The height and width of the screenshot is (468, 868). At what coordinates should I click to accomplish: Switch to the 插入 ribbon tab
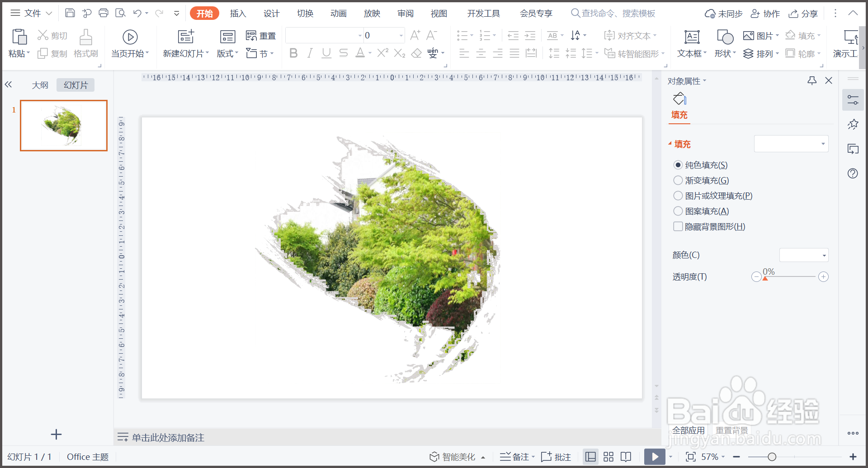point(238,13)
